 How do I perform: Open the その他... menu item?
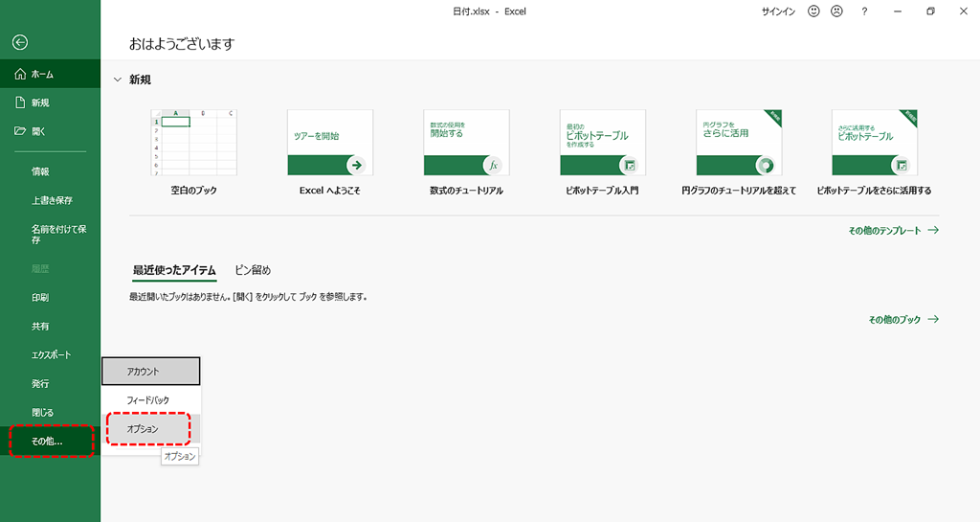[50, 442]
